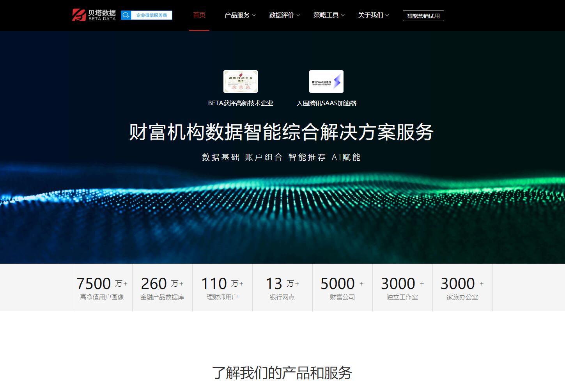Expand the 策略工具 dropdown chevron
Image resolution: width=565 pixels, height=392 pixels.
click(343, 16)
